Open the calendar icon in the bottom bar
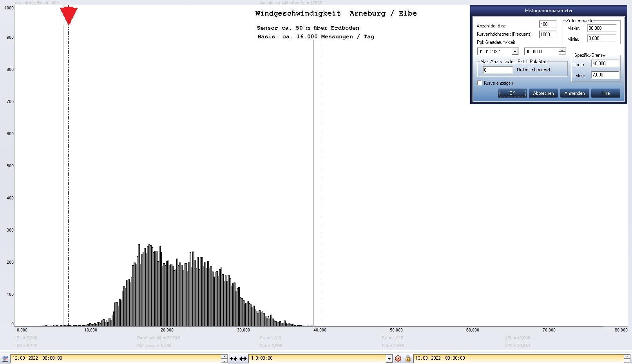This screenshot has width=632, height=364. tap(5, 359)
